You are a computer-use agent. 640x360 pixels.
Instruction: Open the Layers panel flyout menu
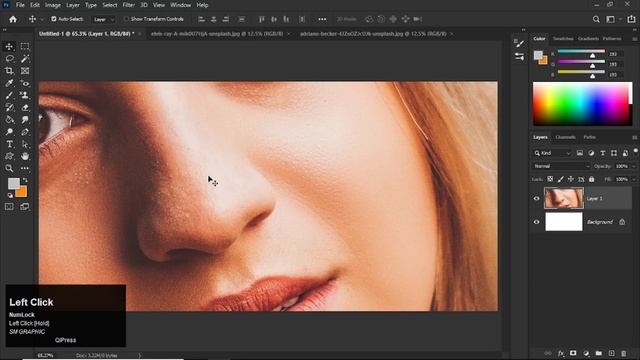634,138
